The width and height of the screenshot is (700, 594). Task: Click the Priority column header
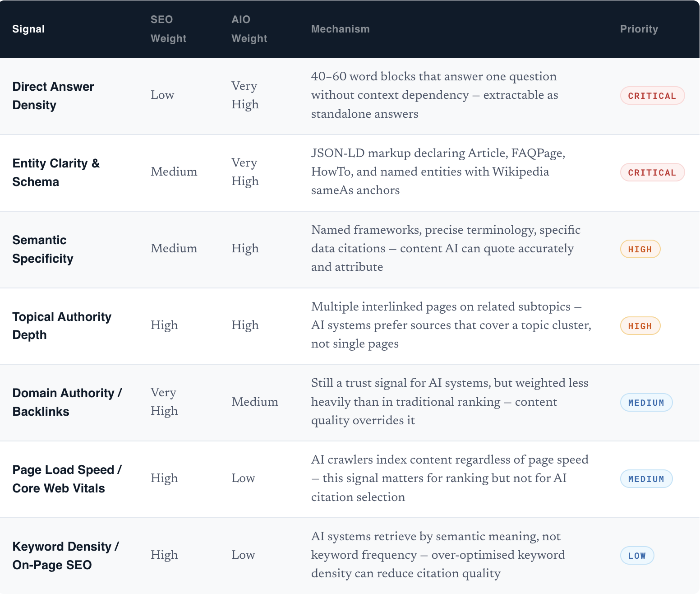(639, 29)
